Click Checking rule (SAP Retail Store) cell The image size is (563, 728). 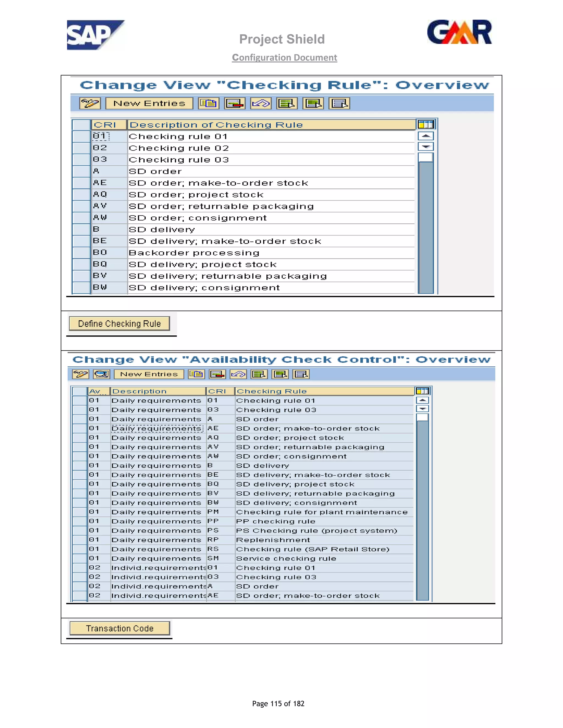(324, 549)
